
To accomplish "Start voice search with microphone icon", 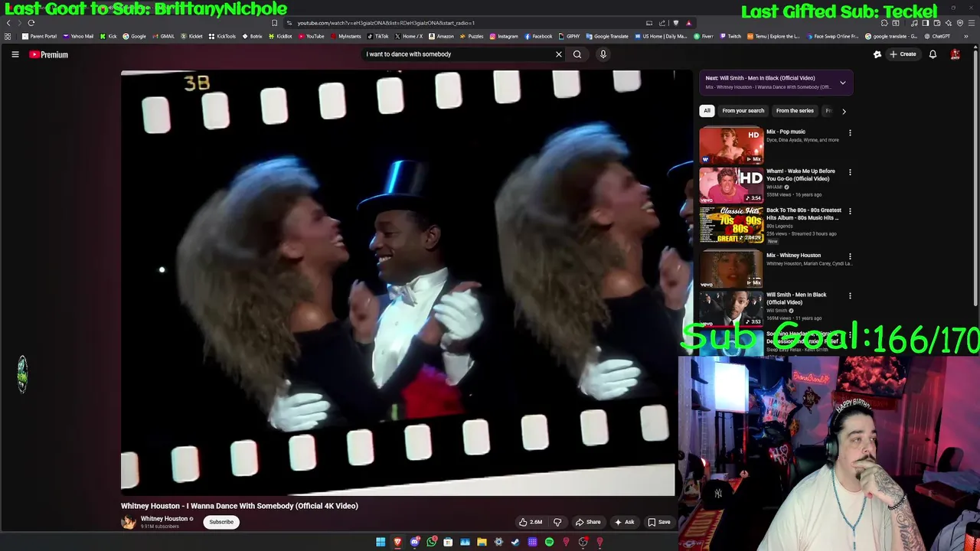I will click(603, 54).
